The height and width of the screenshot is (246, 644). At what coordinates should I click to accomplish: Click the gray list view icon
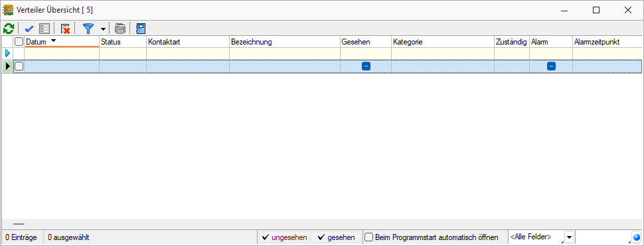coord(44,29)
